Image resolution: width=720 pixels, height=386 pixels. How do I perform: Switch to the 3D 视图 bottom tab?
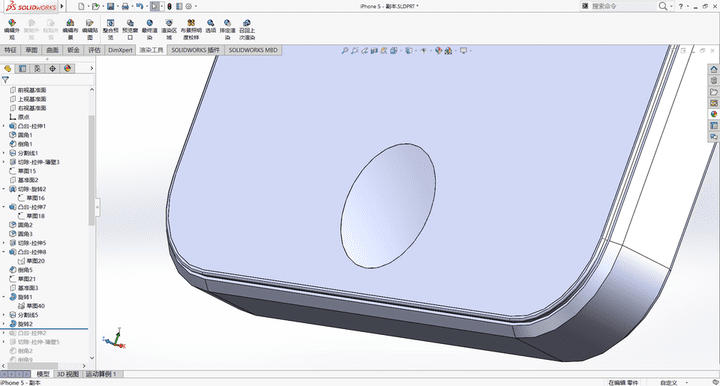point(68,374)
